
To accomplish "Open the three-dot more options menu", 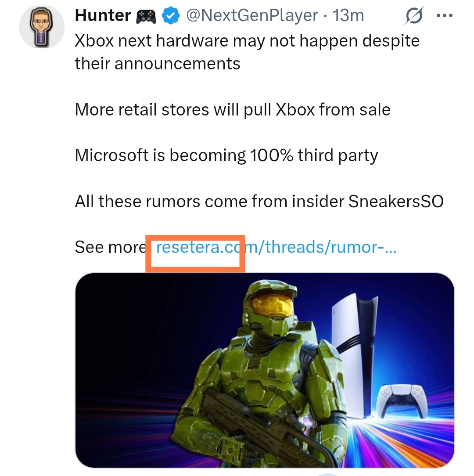I will click(x=445, y=16).
